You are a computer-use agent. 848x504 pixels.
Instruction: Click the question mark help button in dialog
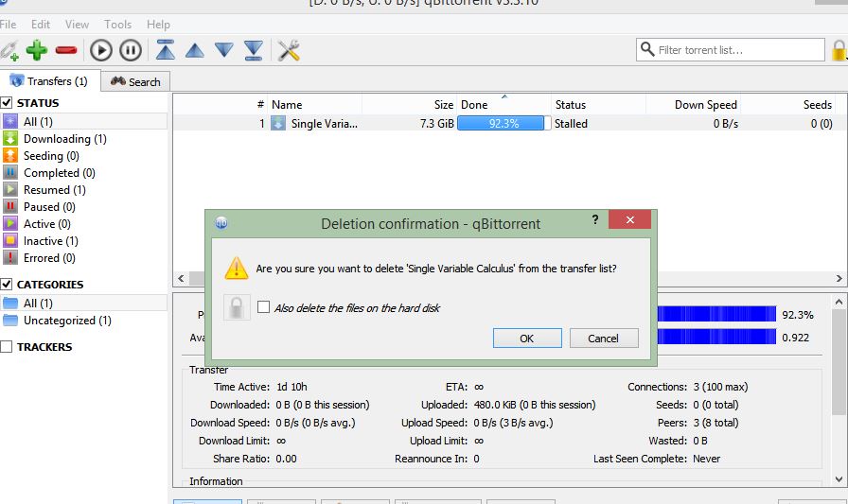[x=595, y=219]
